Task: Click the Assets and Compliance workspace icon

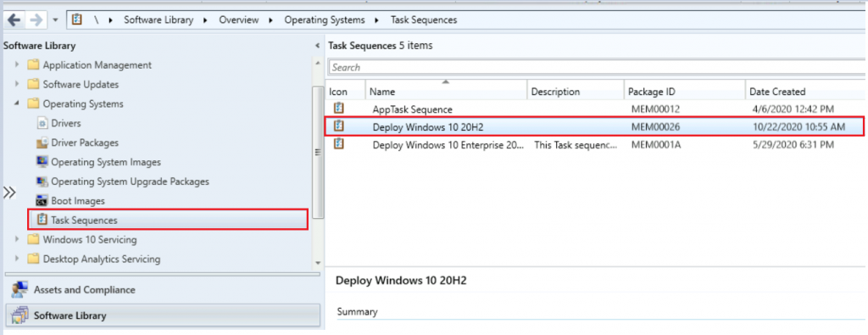Action: click(x=19, y=289)
